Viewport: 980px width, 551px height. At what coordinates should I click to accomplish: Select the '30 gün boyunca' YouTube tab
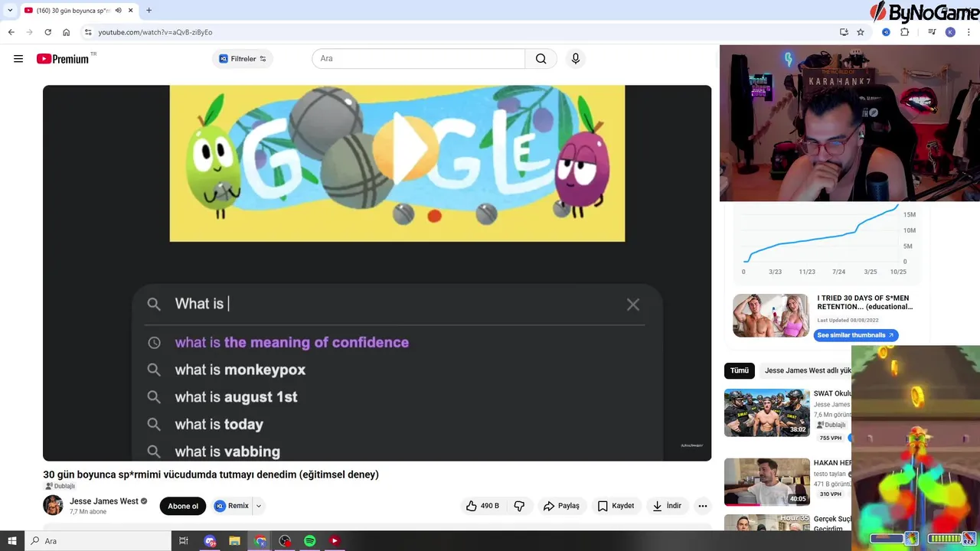(73, 11)
